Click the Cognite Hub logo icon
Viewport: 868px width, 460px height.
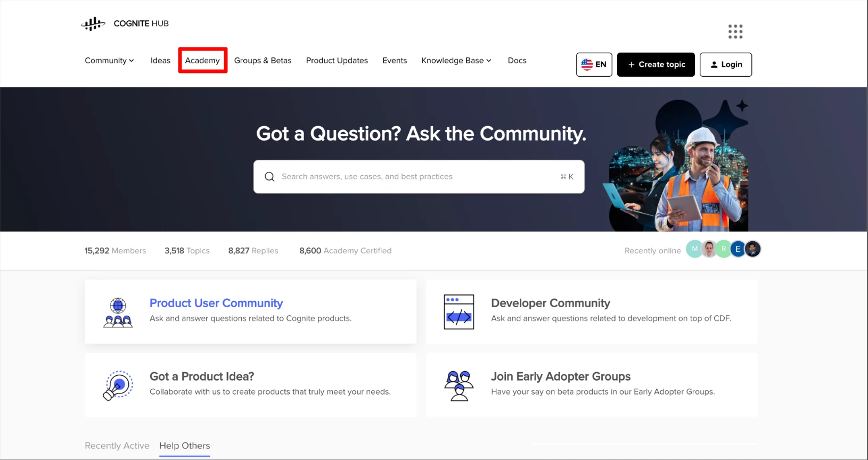tap(93, 23)
